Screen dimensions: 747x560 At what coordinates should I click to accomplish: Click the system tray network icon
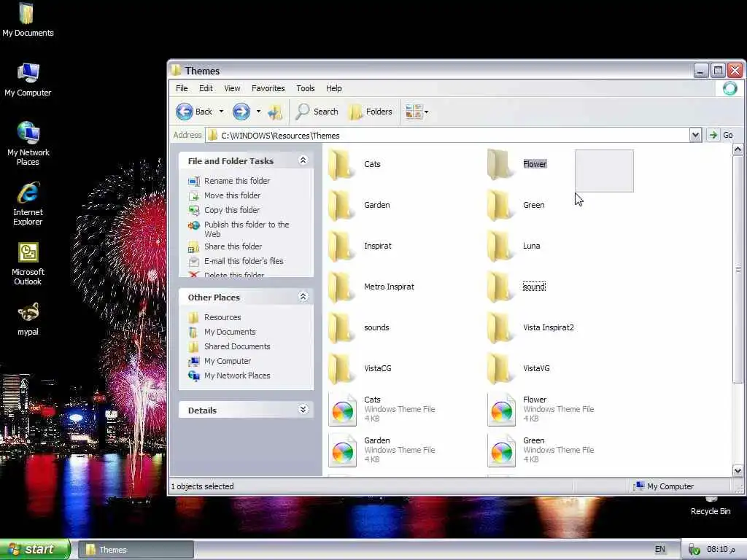[694, 550]
